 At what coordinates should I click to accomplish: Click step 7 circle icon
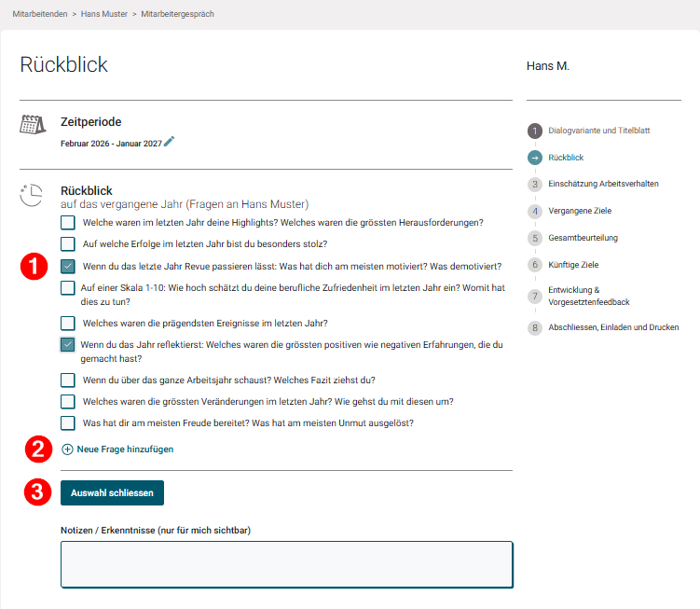tap(535, 296)
